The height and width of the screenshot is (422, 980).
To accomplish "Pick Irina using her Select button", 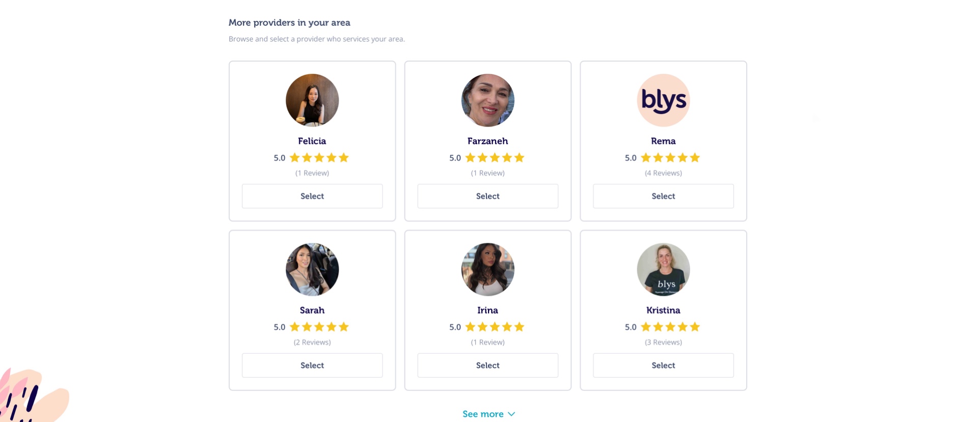I will [487, 365].
